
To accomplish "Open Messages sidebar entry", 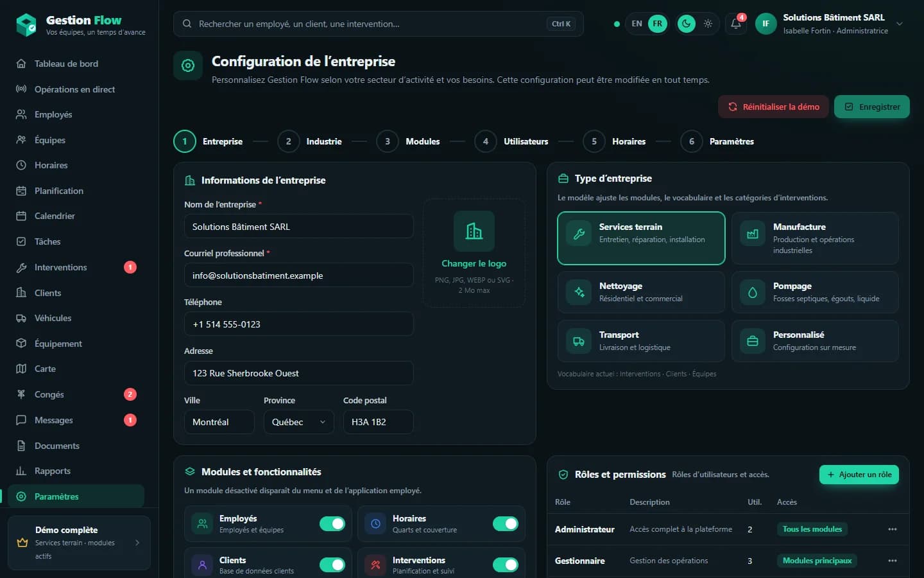I will [76, 420].
